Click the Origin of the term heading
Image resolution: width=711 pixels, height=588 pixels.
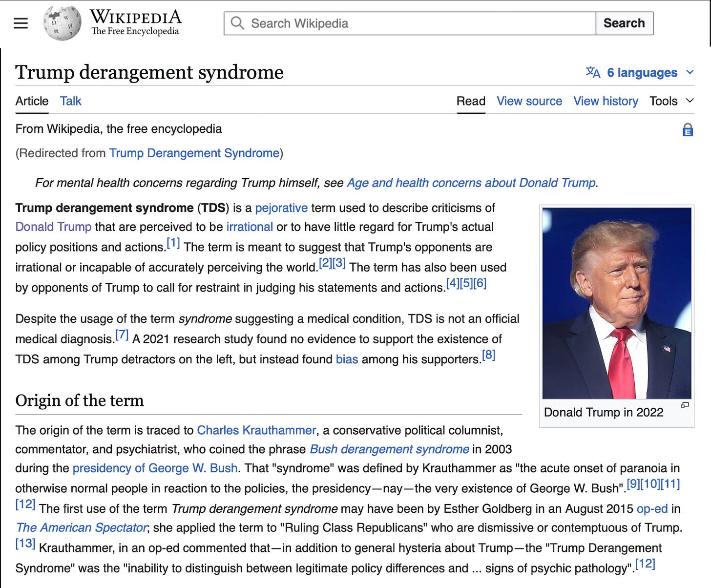point(80,400)
